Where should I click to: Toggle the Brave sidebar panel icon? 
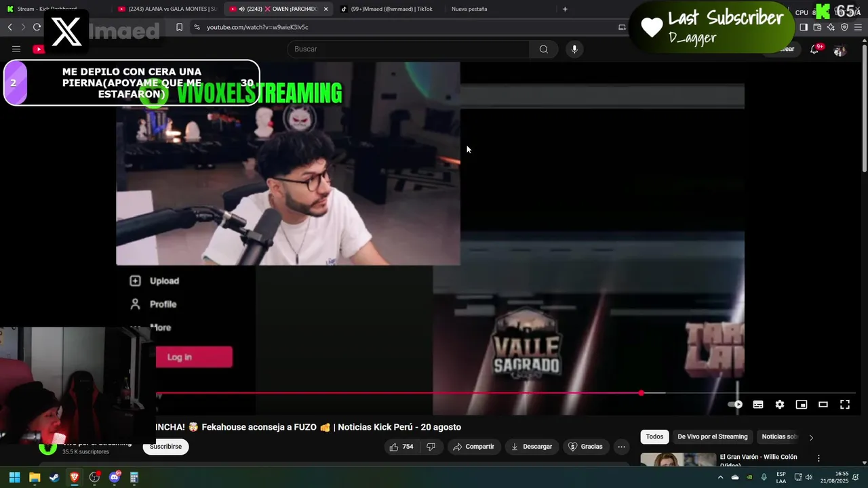[x=804, y=27]
